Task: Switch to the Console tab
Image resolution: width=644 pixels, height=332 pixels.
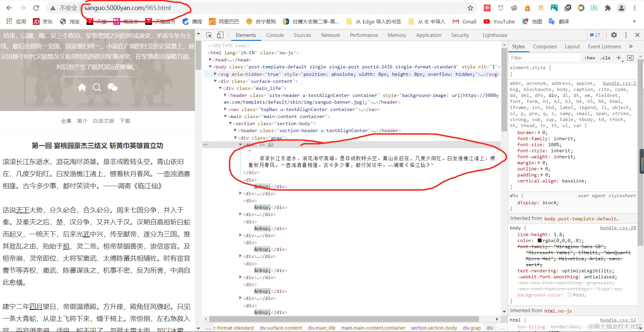Action: (274, 35)
